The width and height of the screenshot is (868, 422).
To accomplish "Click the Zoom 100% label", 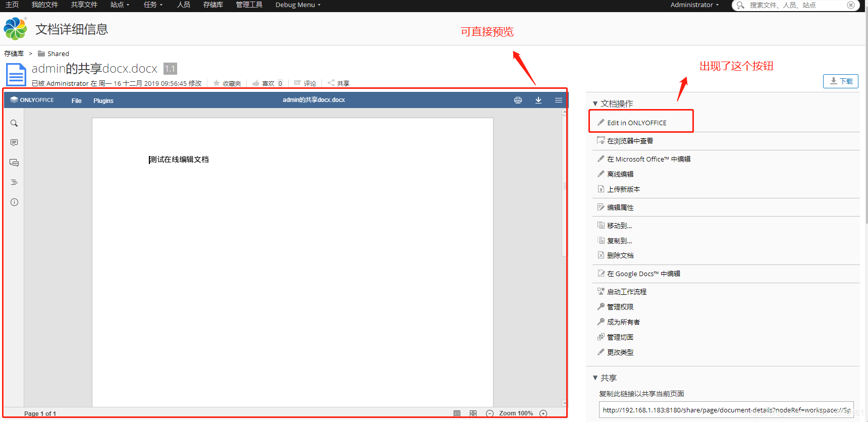I will pyautogui.click(x=516, y=413).
